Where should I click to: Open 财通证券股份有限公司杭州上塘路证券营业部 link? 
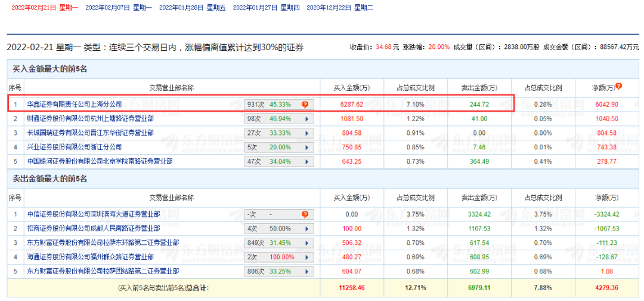click(x=91, y=119)
